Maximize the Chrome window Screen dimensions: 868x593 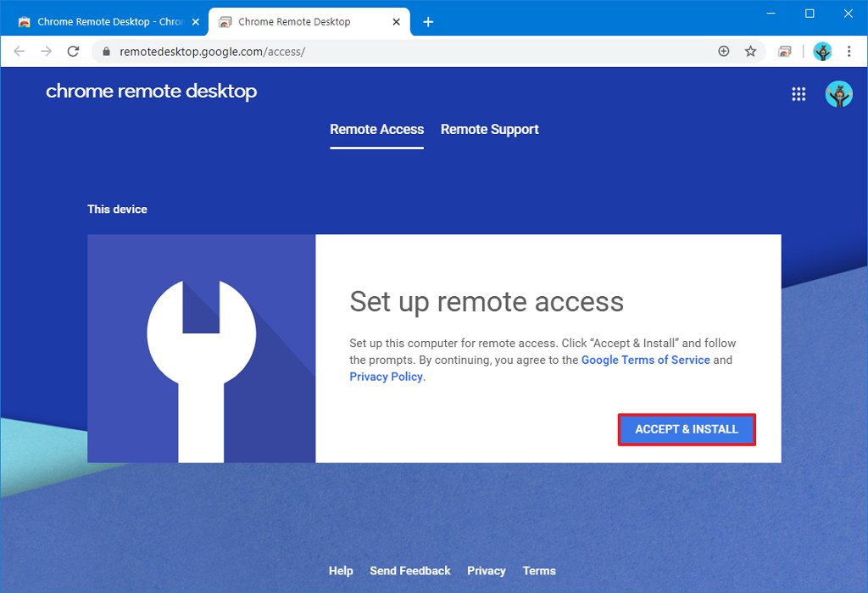810,14
